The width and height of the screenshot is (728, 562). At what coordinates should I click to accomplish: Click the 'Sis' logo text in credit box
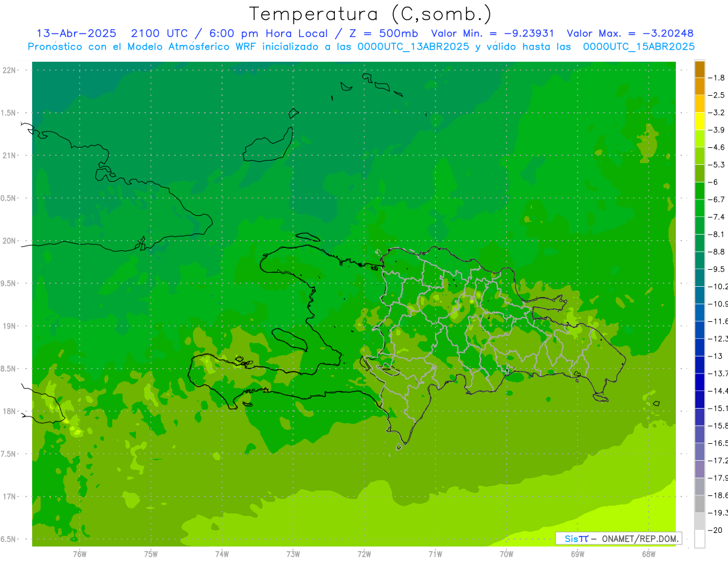(x=571, y=538)
